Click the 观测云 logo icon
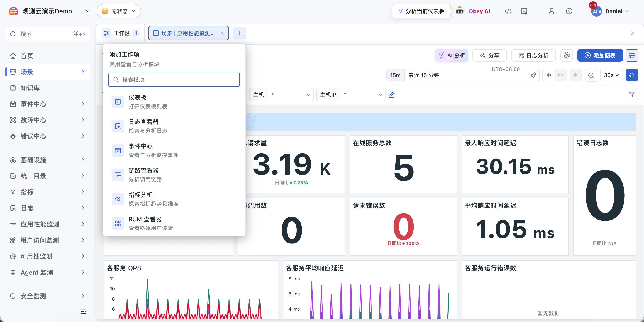This screenshot has width=644, height=322. (x=13, y=11)
